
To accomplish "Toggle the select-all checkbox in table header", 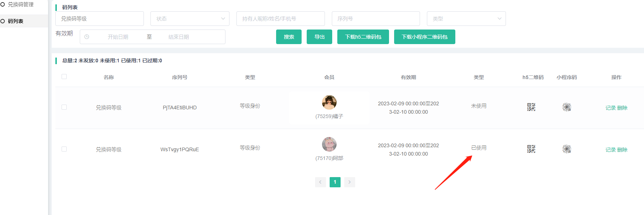I will coord(64,77).
